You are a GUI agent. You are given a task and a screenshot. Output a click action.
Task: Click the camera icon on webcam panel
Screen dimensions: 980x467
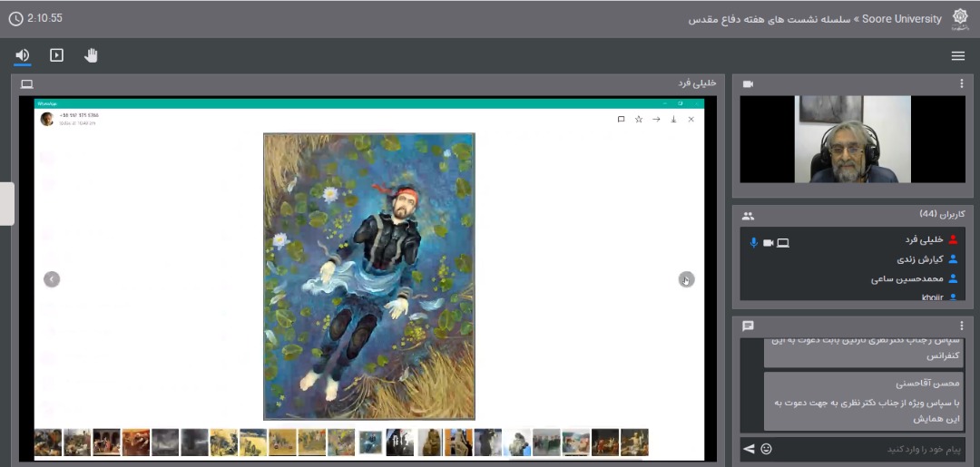click(748, 83)
